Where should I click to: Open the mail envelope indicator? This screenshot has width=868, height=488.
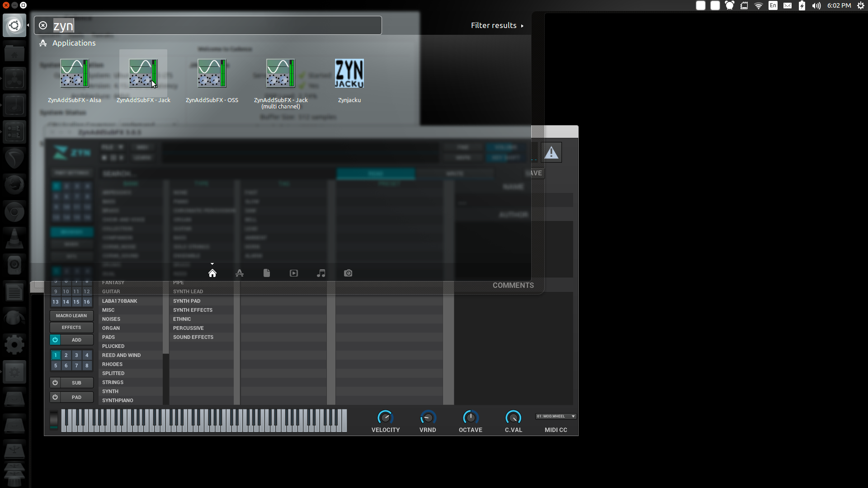tap(788, 5)
